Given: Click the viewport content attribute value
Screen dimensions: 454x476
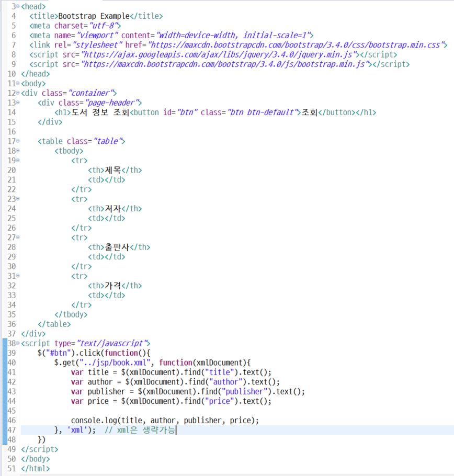Looking at the screenshot, I should point(234,36).
